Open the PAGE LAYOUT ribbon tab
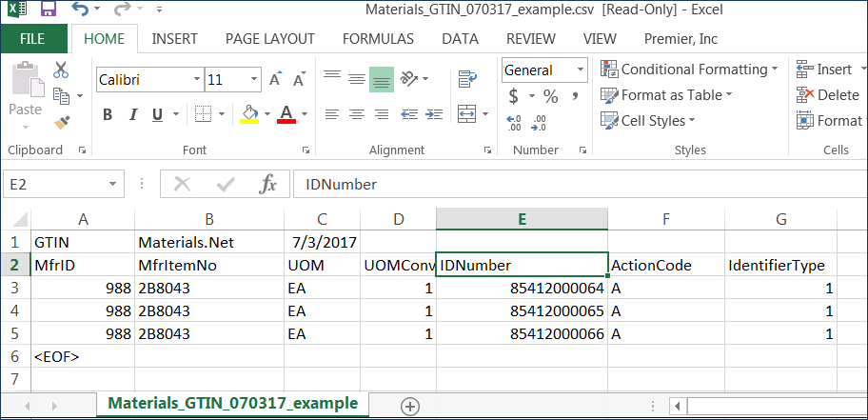The width and height of the screenshot is (868, 420). click(x=269, y=39)
